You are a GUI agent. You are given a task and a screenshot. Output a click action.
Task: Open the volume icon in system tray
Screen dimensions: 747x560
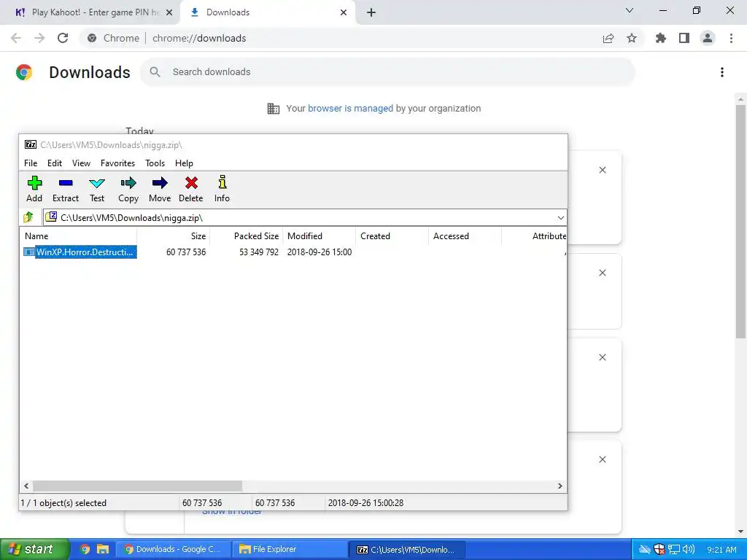(689, 549)
